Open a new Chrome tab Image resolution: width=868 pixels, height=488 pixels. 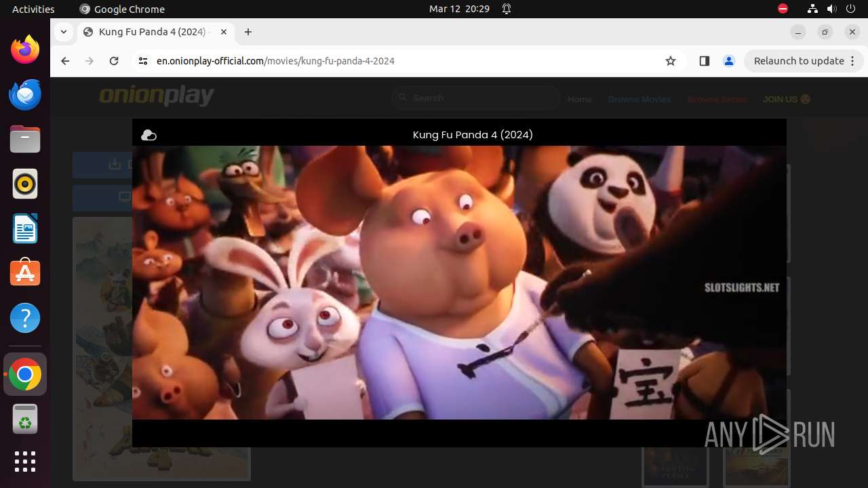click(248, 32)
